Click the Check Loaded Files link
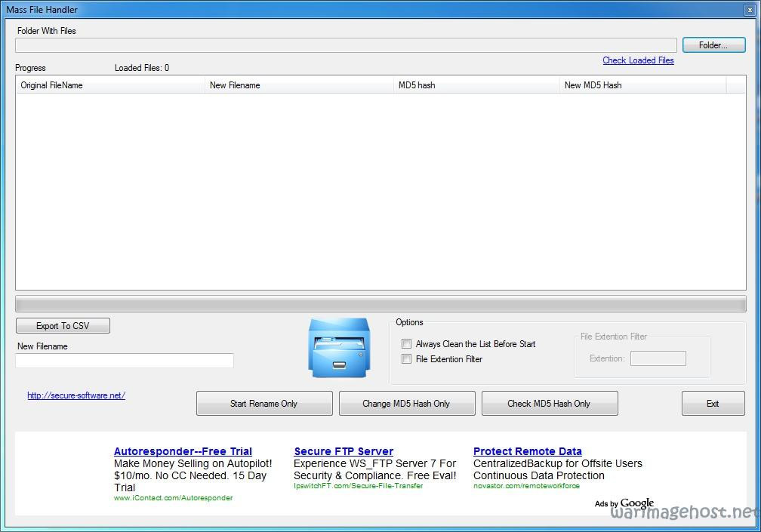Image resolution: width=761 pixels, height=532 pixels. click(638, 60)
